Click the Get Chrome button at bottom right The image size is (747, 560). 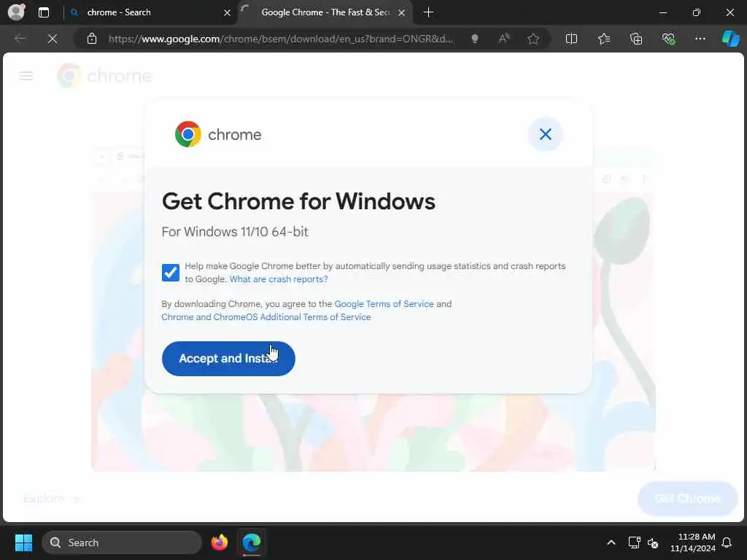[687, 499]
